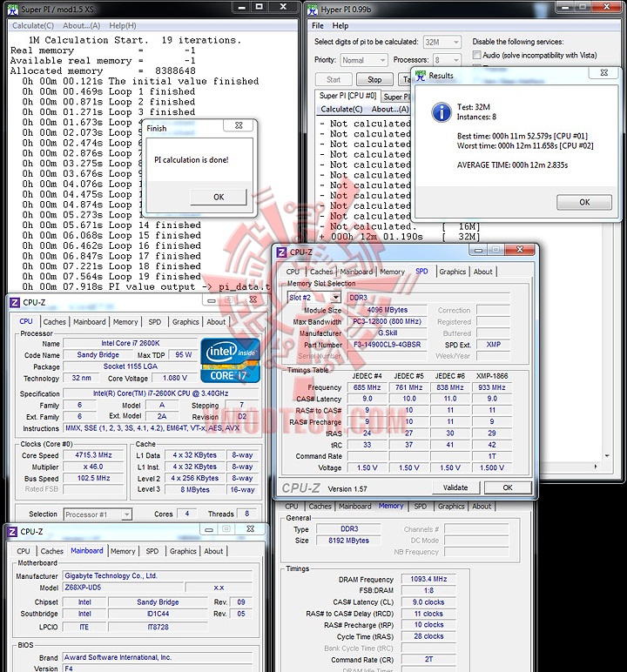
Task: Click 'AVERAGE TIME: 000h 12m 2.835s' text
Action: (512, 165)
